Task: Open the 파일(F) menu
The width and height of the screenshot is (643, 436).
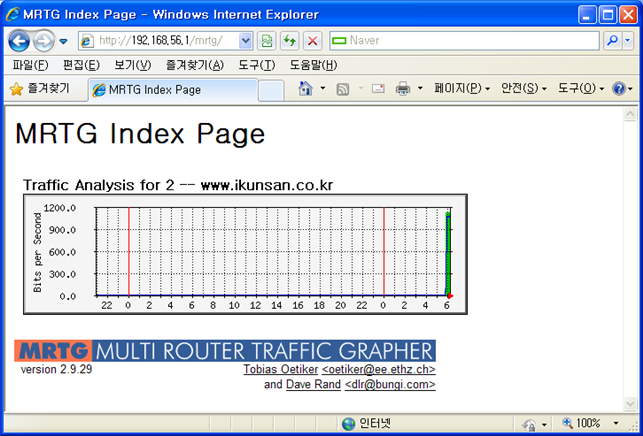Action: pyautogui.click(x=29, y=65)
